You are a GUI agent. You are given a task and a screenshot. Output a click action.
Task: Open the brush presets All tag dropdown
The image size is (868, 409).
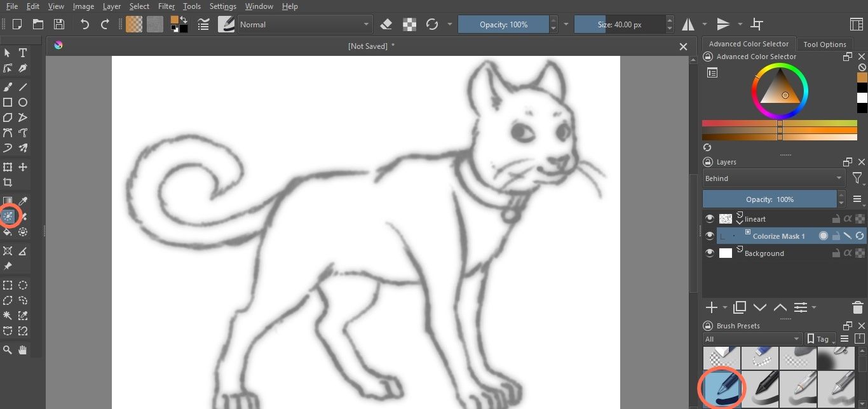pyautogui.click(x=752, y=339)
